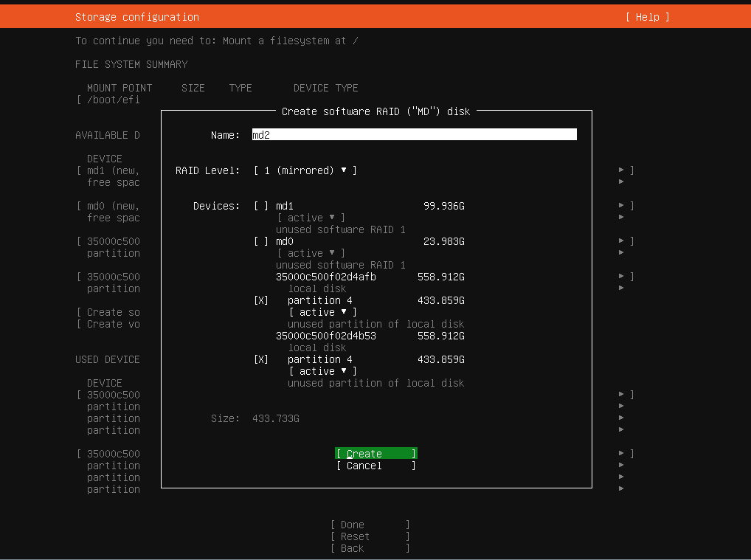Click the down-arrow icon beside 1 (mirrored)
Viewport: 751px width, 560px height.
pyautogui.click(x=343, y=170)
